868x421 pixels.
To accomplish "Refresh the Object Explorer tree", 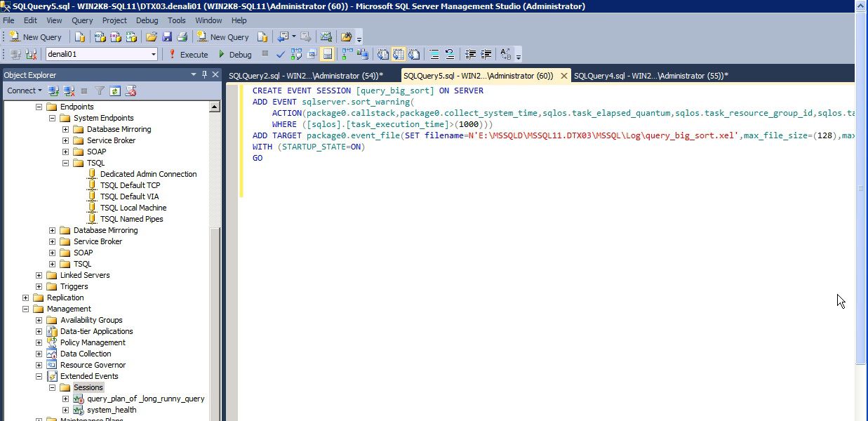I will 115,91.
